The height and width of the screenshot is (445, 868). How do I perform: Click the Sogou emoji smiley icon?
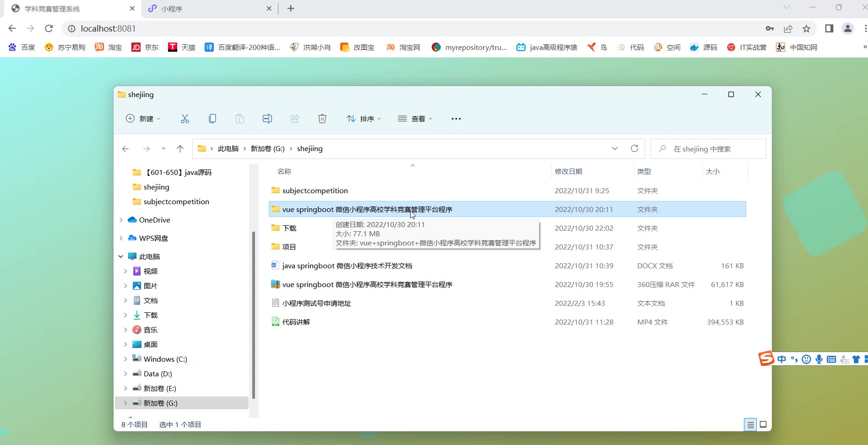[807, 359]
